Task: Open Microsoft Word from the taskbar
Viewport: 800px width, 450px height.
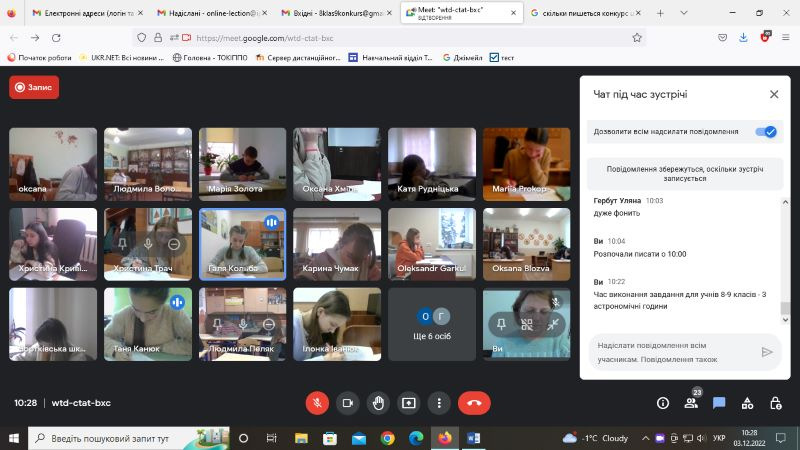Action: point(473,438)
